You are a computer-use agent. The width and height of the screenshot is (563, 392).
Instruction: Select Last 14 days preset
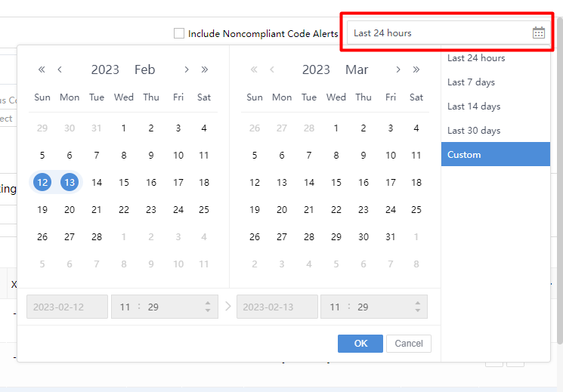click(x=474, y=106)
